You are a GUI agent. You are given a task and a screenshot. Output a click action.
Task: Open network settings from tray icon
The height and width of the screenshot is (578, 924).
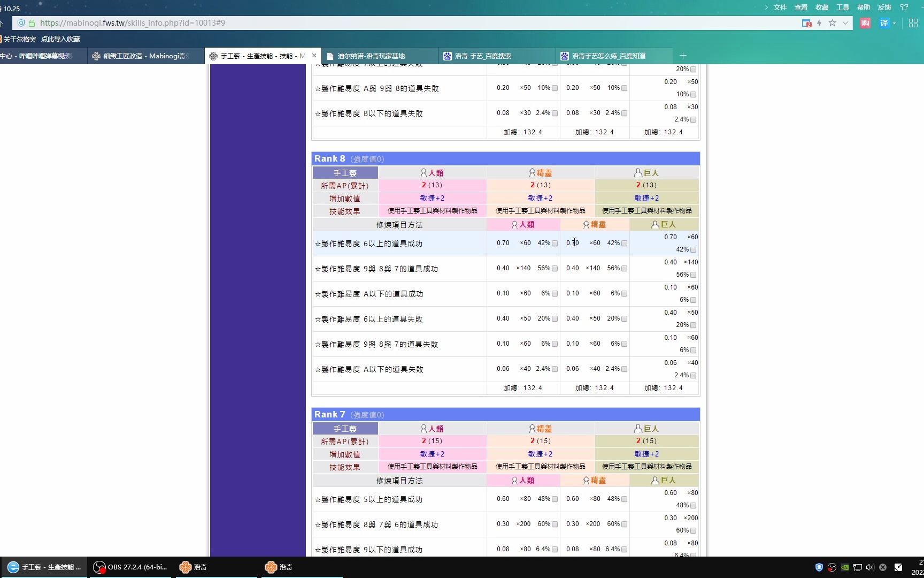(x=858, y=567)
